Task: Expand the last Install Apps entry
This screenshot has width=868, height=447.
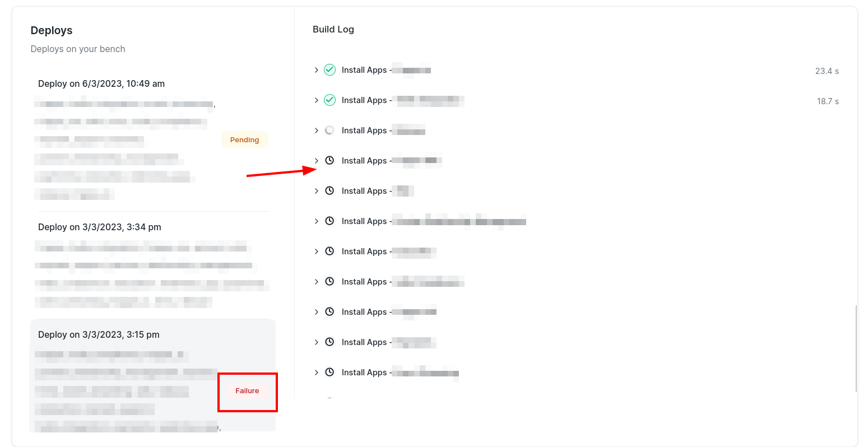Action: tap(316, 372)
